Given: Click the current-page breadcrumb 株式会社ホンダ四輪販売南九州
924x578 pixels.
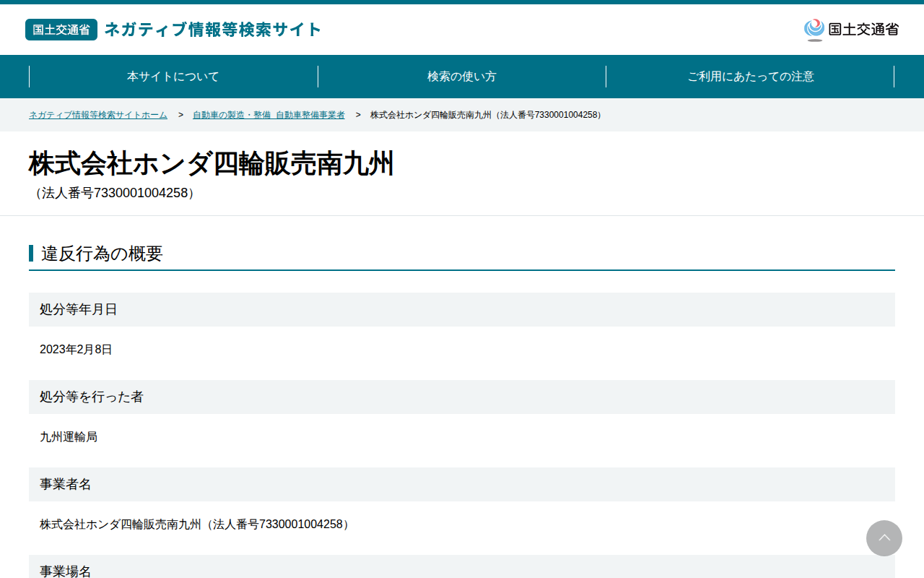Looking at the screenshot, I should (487, 115).
